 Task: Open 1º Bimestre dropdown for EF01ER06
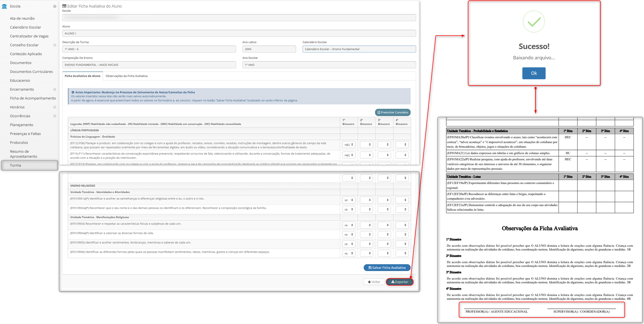[349, 254]
